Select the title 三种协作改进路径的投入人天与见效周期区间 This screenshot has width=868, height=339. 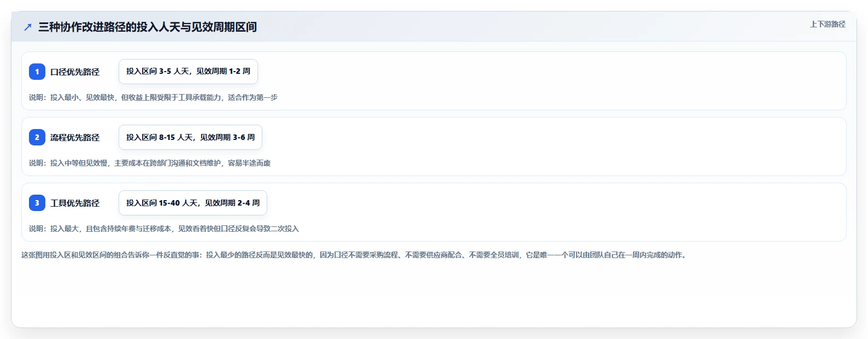pyautogui.click(x=148, y=27)
